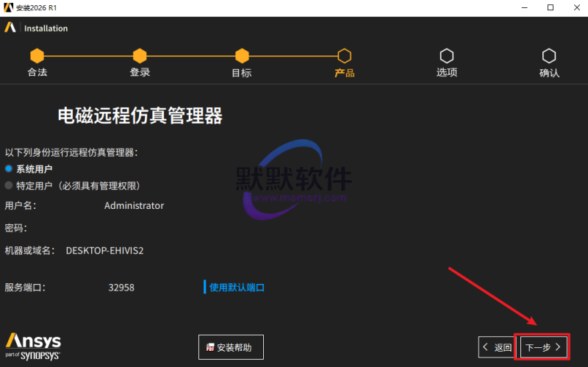
Task: Select the 系统用户 radio option
Action: [x=9, y=169]
